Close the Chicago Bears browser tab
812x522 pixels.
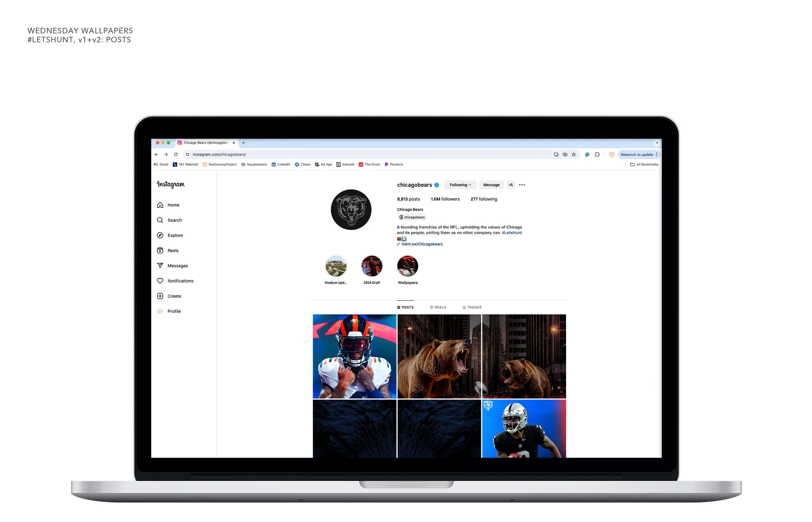[234, 143]
